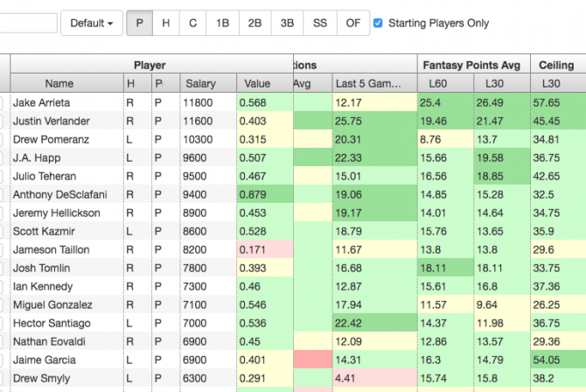The width and height of the screenshot is (586, 392).
Task: Select Hector Santiago name cell
Action: point(66,323)
